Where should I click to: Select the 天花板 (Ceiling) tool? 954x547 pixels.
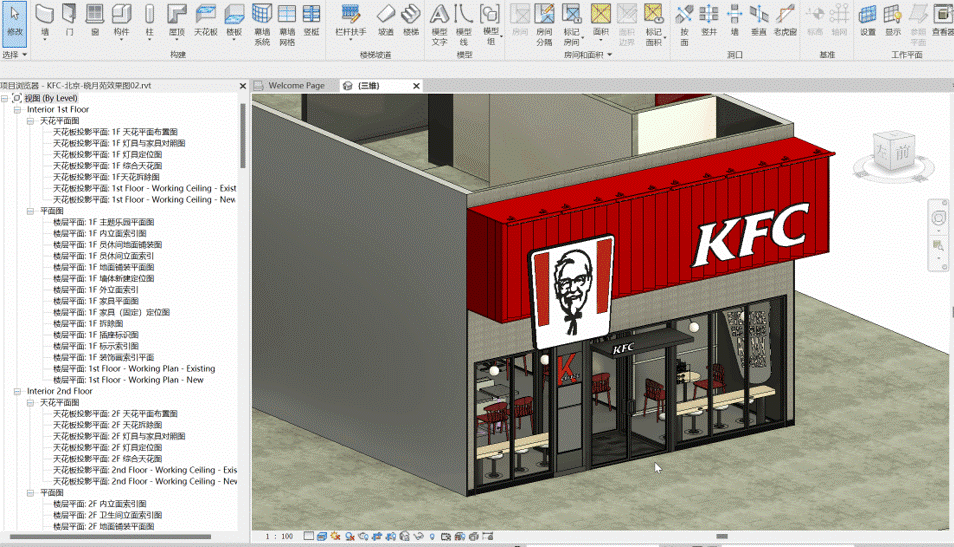pyautogui.click(x=205, y=18)
